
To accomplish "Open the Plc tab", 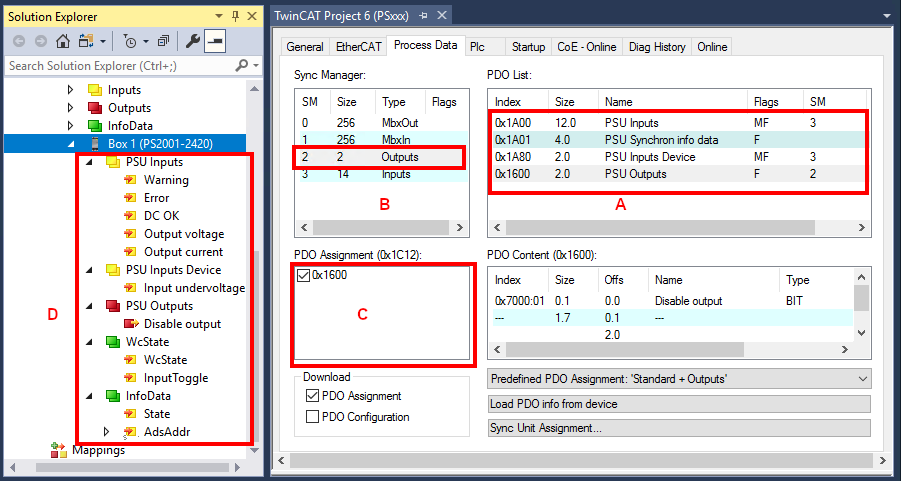I will 477,47.
